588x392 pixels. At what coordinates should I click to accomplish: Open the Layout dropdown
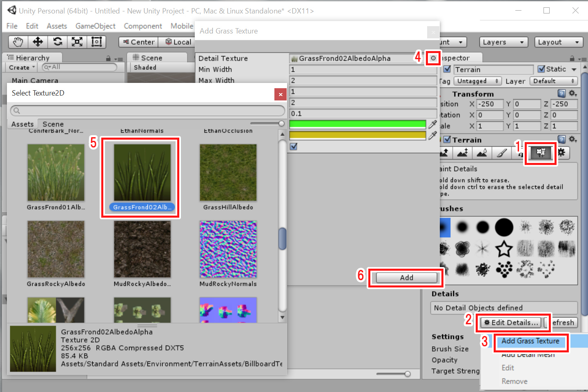point(559,42)
